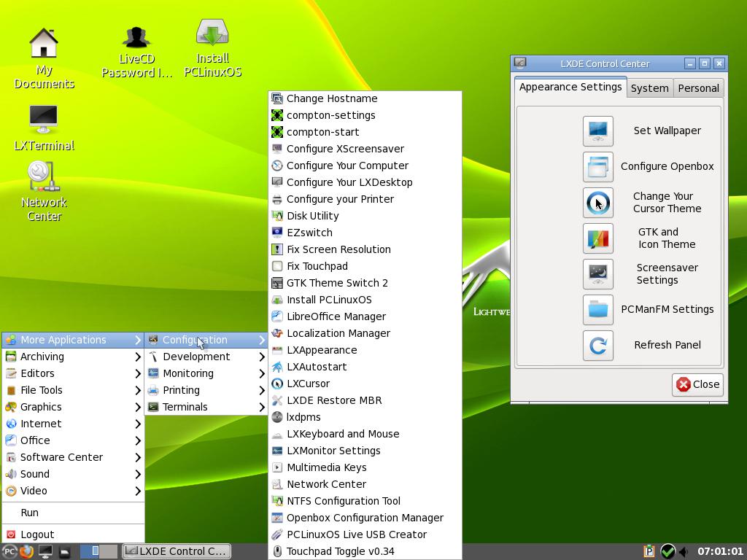The width and height of the screenshot is (747, 560).
Task: Select LXAppearance from the Configuration menu
Action: pos(322,350)
